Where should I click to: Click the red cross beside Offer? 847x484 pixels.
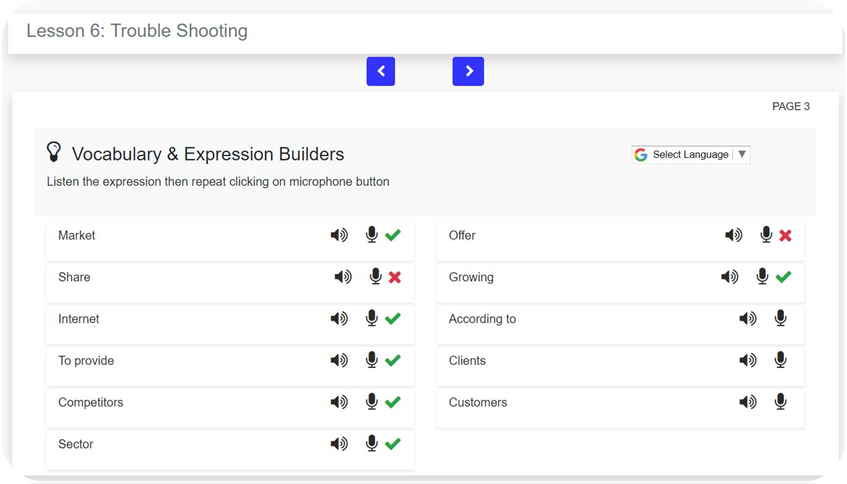tap(785, 236)
